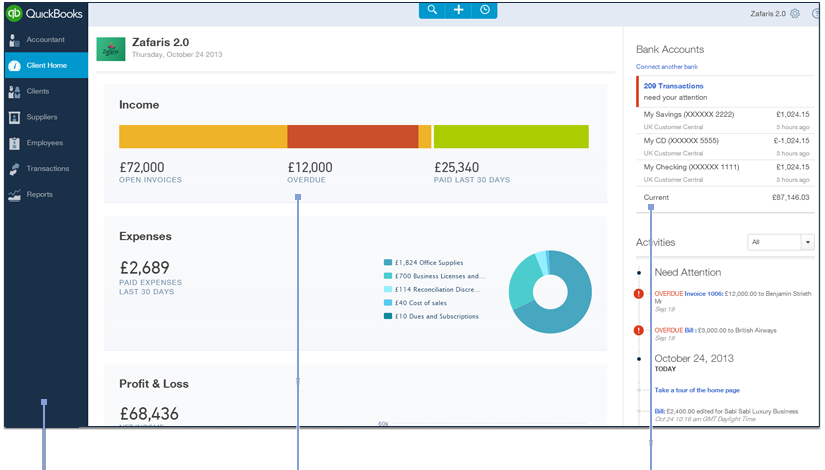
Task: Click the Income section heading
Action: [x=139, y=105]
